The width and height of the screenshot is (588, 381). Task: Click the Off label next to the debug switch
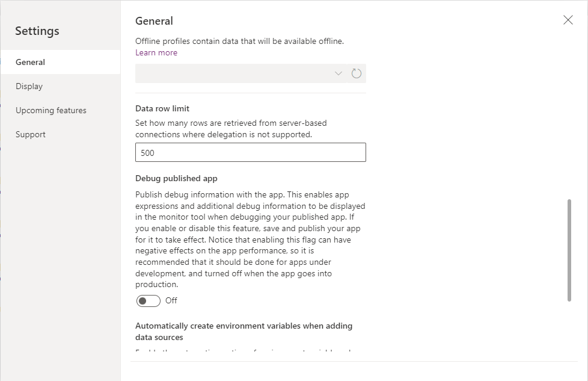coord(171,300)
